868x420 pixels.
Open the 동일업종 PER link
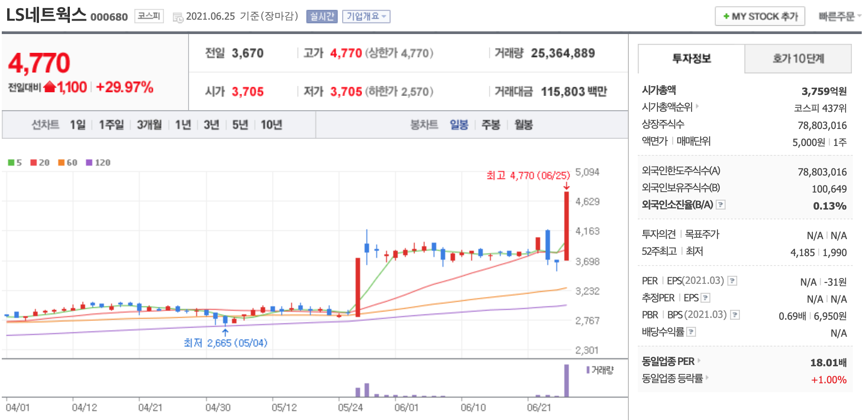(x=668, y=361)
